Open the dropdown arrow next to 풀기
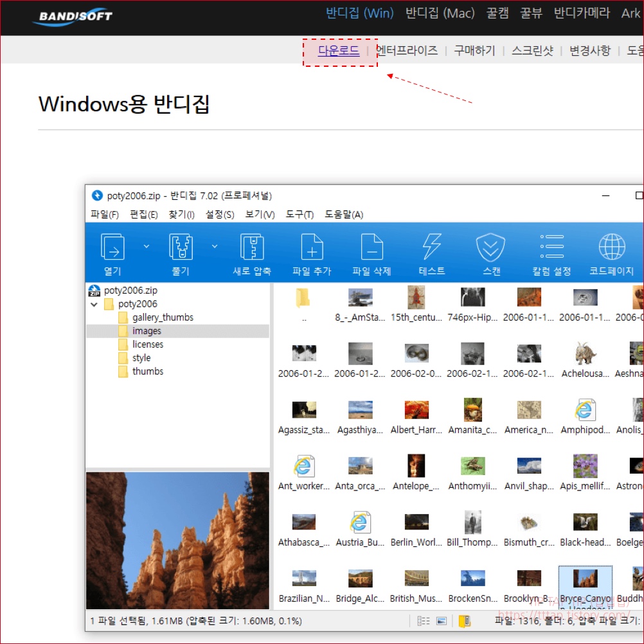The height and width of the screenshot is (644, 644). (215, 246)
